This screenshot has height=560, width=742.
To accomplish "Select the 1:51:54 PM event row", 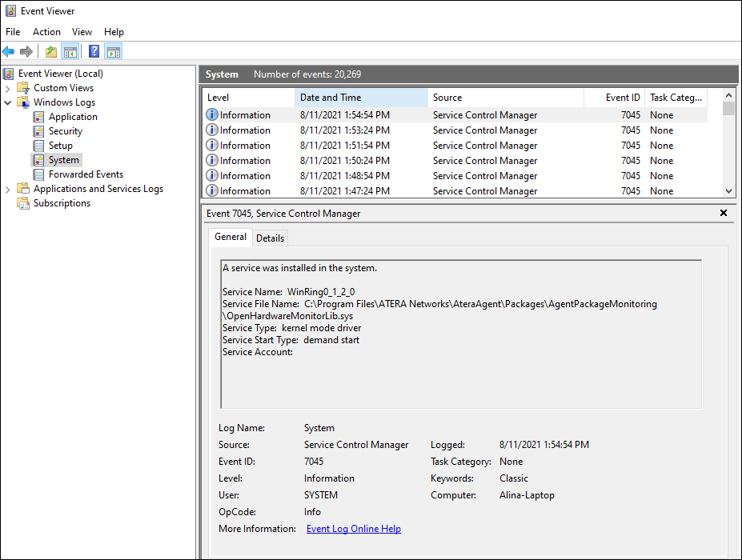I will tap(455, 146).
